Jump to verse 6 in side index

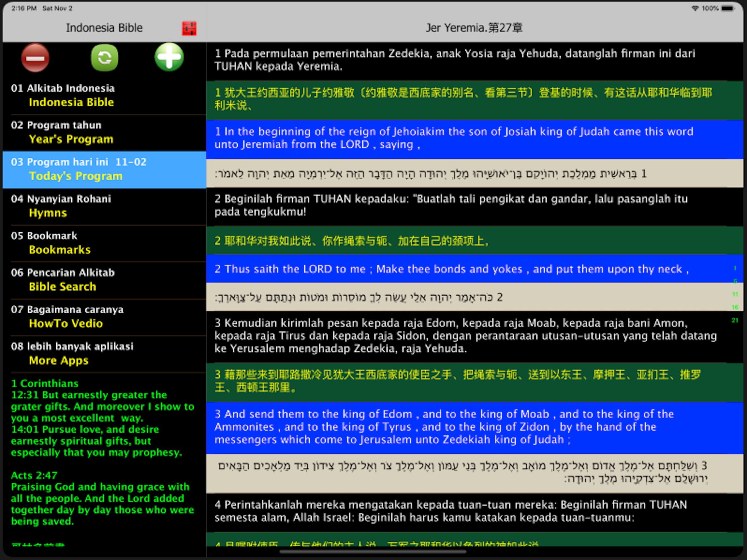(x=735, y=281)
